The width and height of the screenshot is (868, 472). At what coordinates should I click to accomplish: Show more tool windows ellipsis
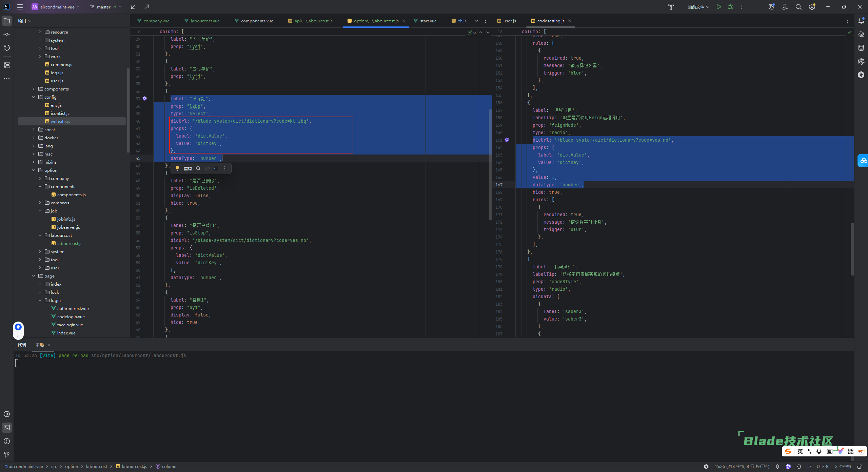7,79
